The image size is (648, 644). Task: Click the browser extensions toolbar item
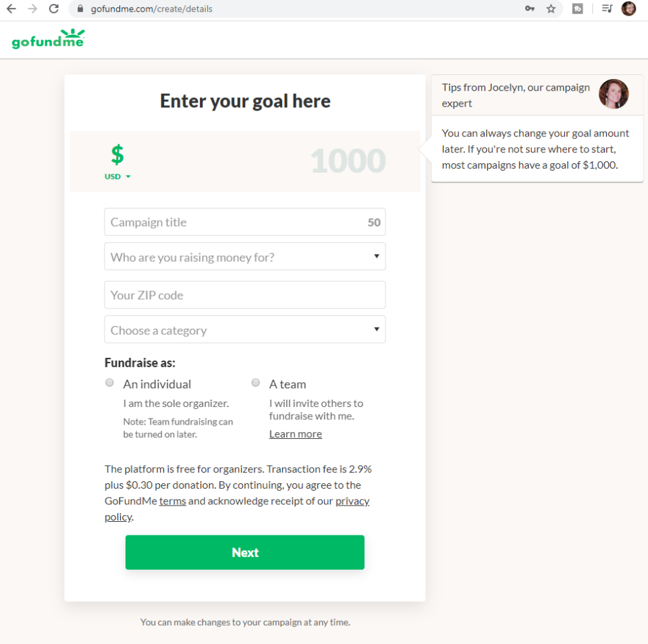[577, 9]
